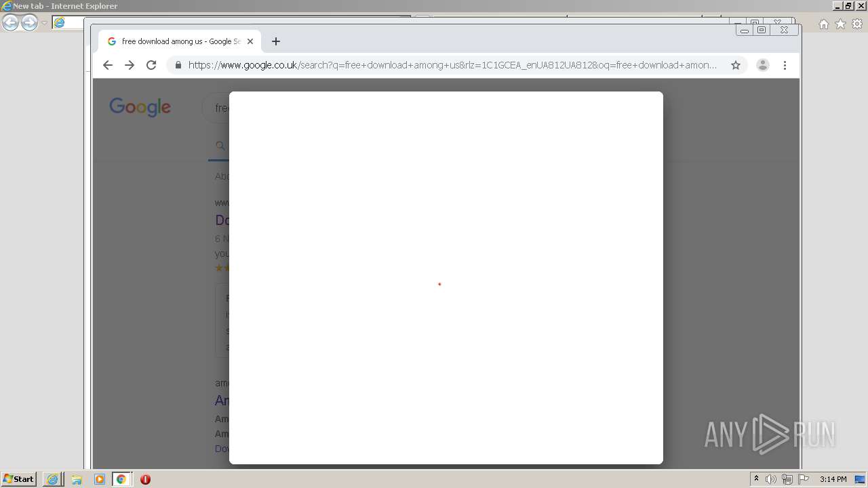Show hidden system tray icons
This screenshot has width=868, height=488.
click(756, 479)
